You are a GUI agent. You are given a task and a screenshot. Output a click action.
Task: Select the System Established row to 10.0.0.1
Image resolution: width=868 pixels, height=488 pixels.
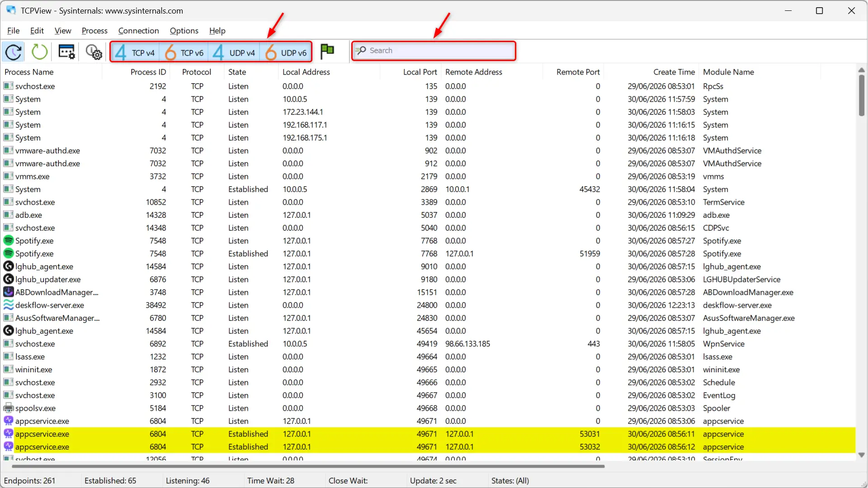coord(428,189)
